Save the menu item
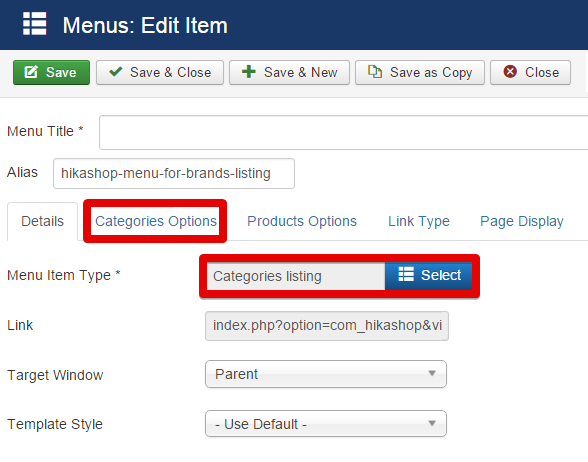Screen dimensions: 588x462 click(51, 72)
